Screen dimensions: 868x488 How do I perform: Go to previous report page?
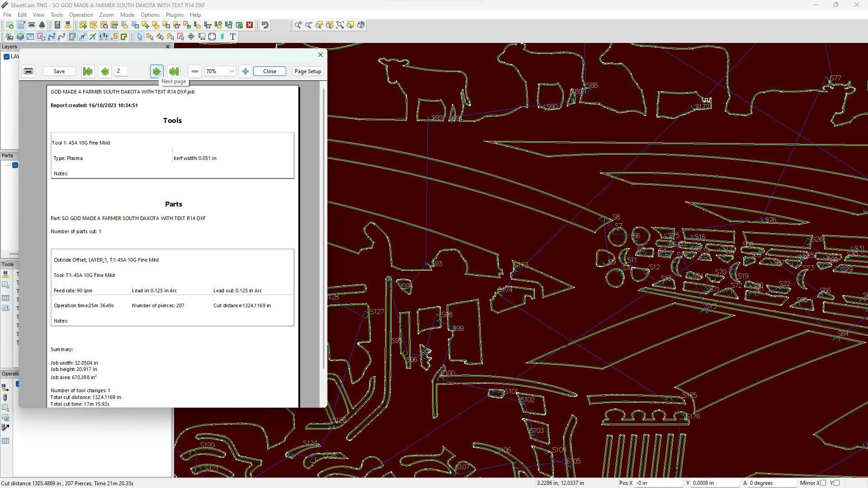[105, 71]
